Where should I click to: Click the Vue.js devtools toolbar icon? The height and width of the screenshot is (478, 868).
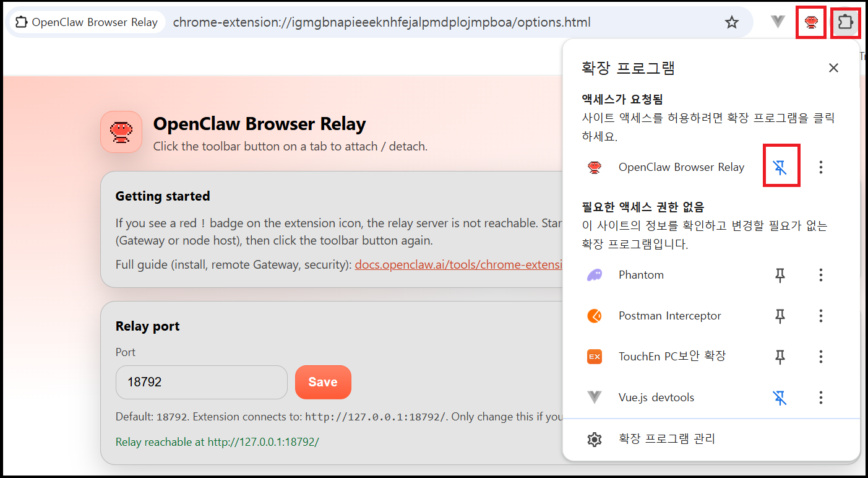point(778,22)
